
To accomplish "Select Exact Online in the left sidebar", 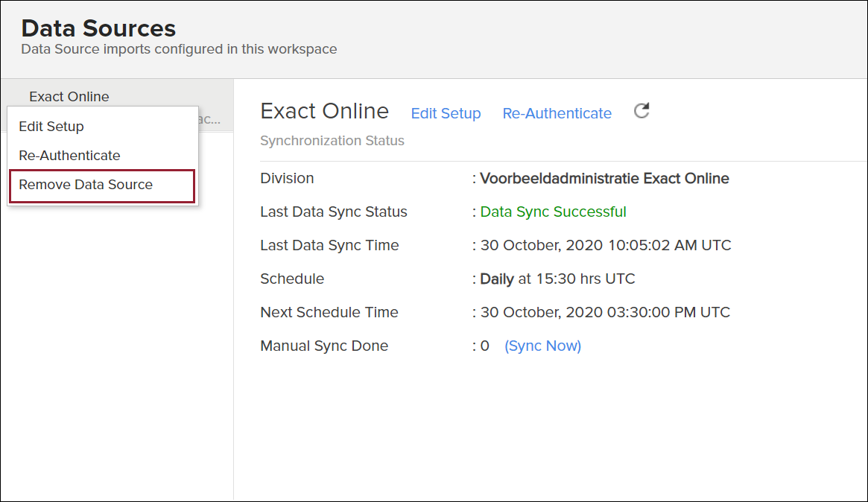I will (69, 97).
